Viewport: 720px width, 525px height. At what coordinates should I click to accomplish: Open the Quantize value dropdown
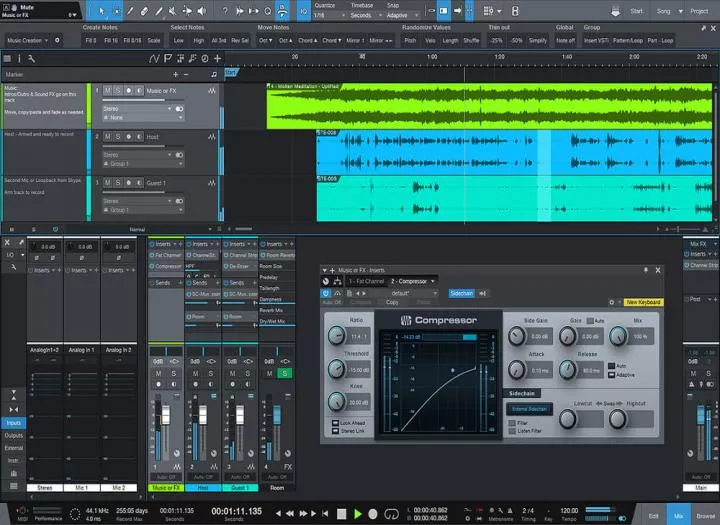[x=329, y=15]
